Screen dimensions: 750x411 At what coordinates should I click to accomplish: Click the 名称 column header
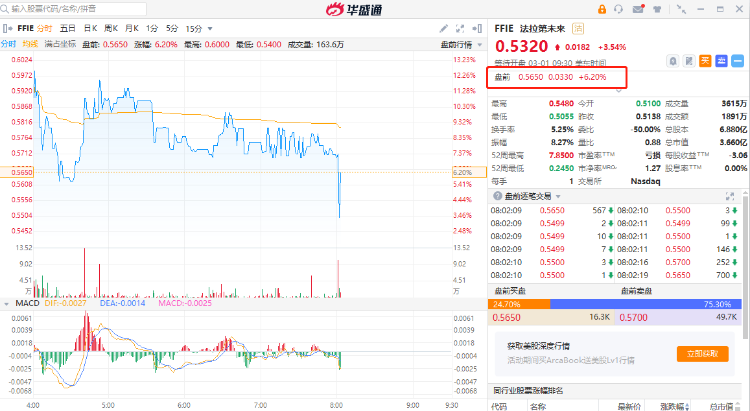pos(538,406)
